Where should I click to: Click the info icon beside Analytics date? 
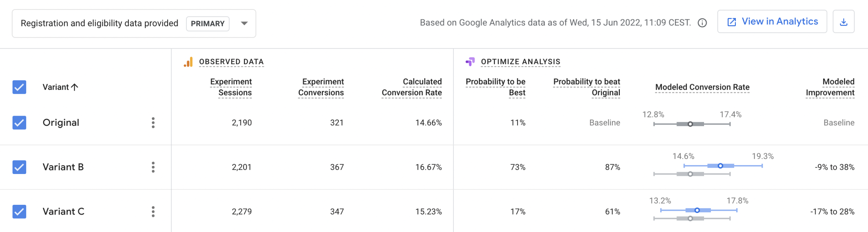pos(702,23)
